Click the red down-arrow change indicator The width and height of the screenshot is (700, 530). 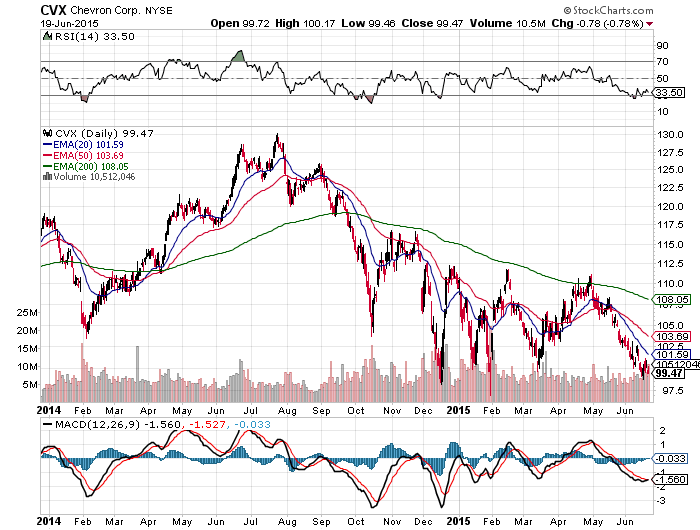(x=649, y=24)
